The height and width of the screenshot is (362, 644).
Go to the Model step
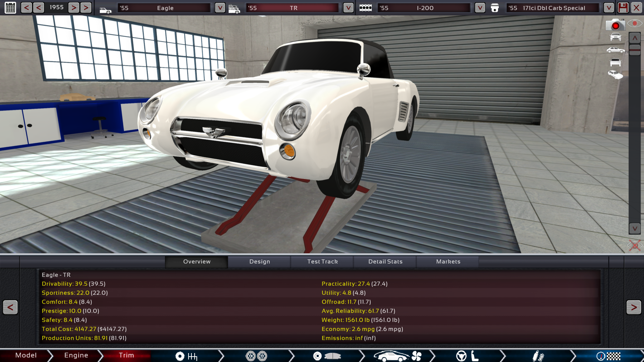[x=26, y=355]
